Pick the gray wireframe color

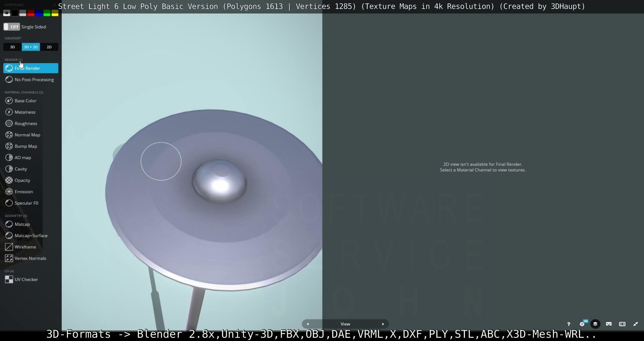[23, 13]
